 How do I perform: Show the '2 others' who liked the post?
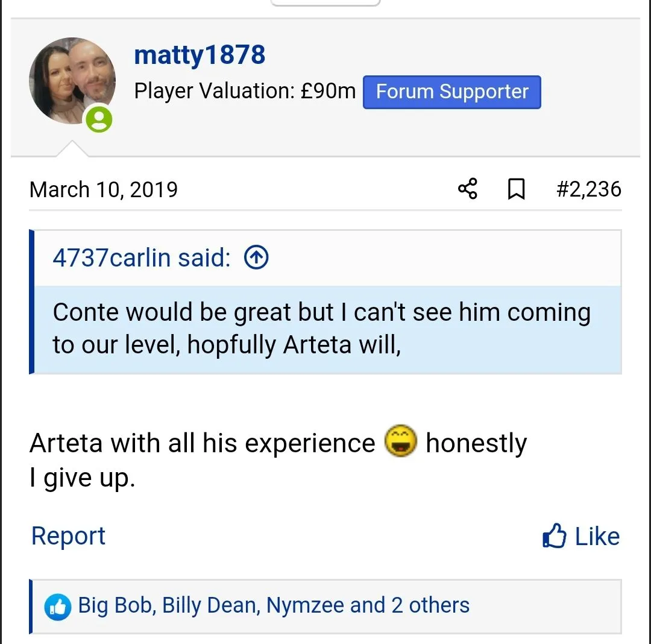(x=430, y=605)
